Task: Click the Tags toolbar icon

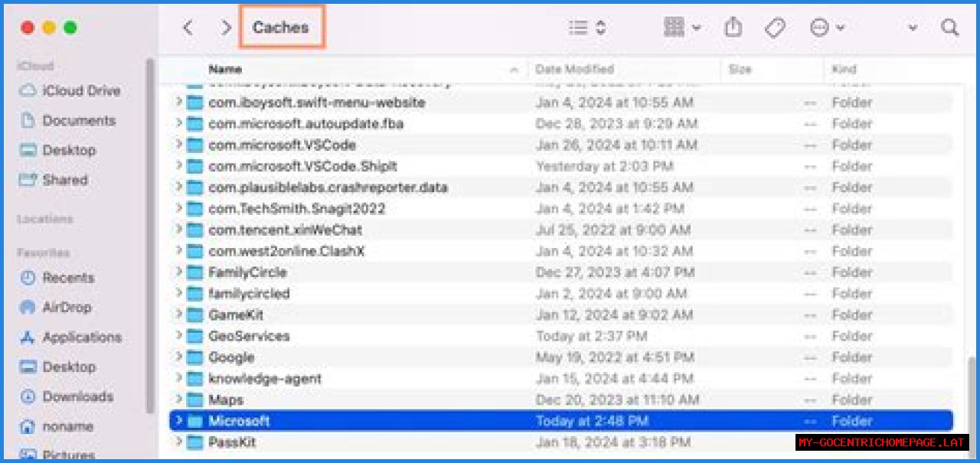Action: tap(775, 28)
